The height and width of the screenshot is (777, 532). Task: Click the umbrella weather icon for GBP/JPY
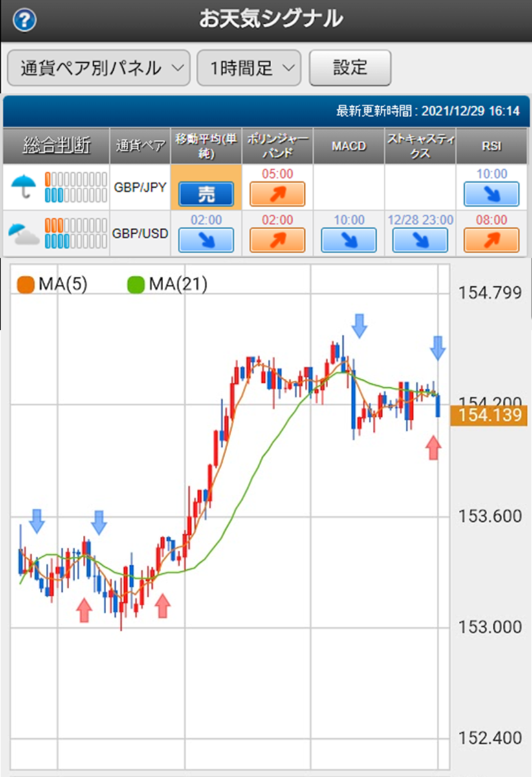click(23, 187)
